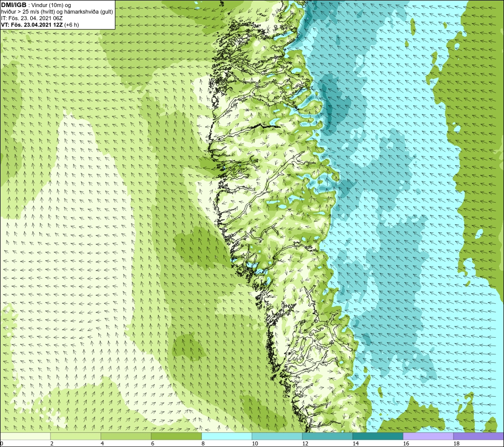This screenshot has width=504, height=447.
Task: Click the 12–14 m/s teal legend swatch
Action: pyautogui.click(x=328, y=436)
